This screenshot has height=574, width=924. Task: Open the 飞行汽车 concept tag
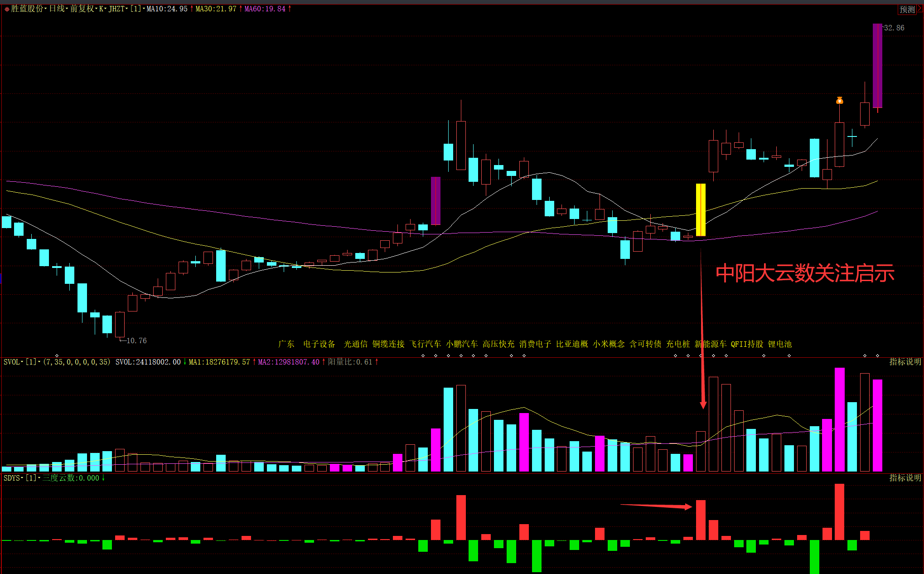pyautogui.click(x=425, y=344)
